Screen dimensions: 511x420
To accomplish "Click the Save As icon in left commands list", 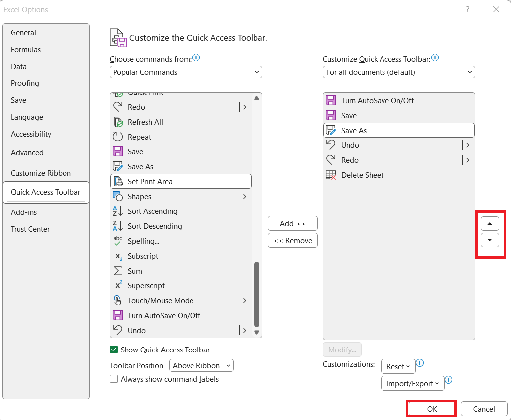I will coord(117,167).
